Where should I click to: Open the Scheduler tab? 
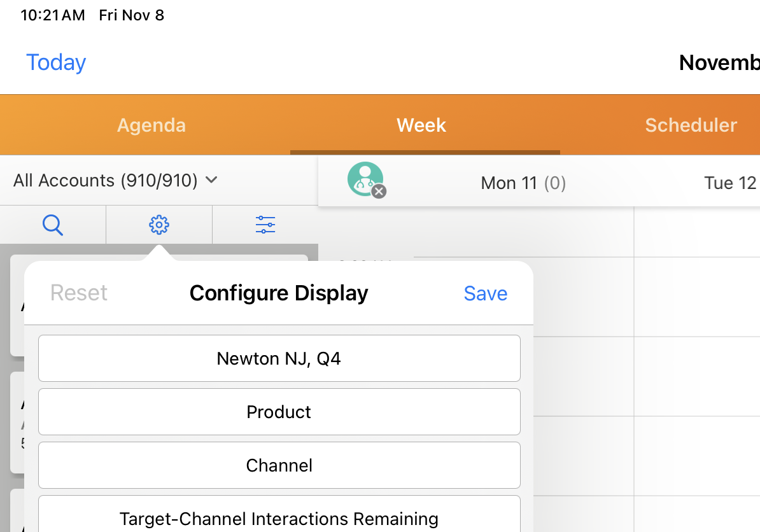tap(691, 125)
